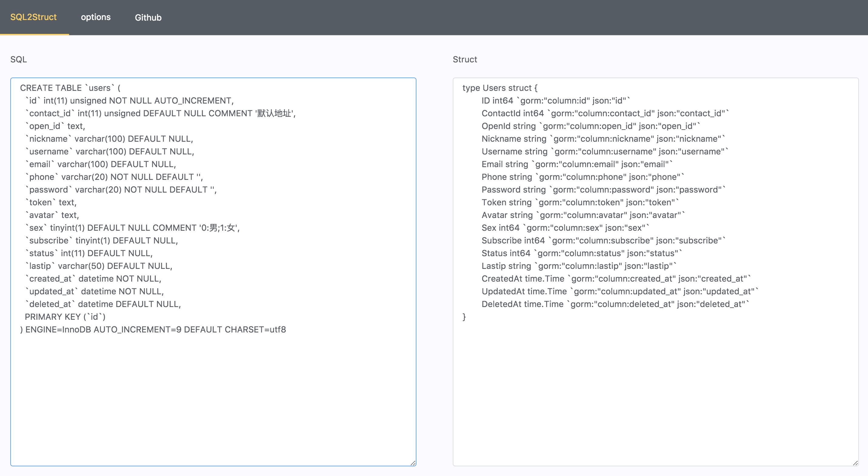The image size is (868, 476).
Task: Click the PRIMARY KEY (`id`) line
Action: [x=65, y=317]
